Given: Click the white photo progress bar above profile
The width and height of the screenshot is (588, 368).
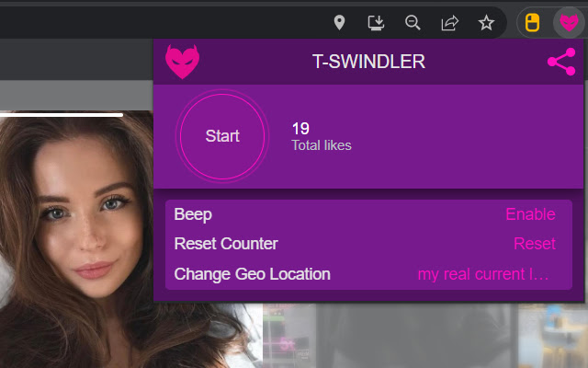Looking at the screenshot, I should 62,115.
